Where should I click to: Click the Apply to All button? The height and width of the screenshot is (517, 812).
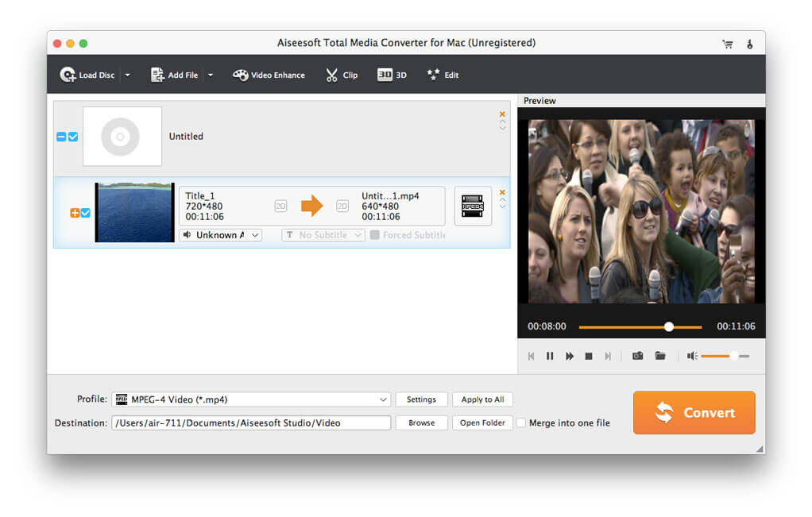pos(482,399)
